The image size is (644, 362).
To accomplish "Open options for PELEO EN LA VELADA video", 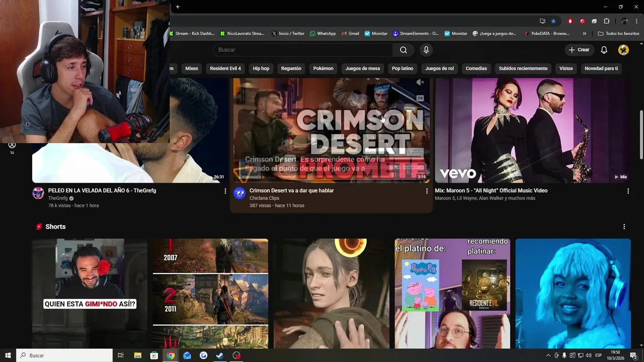I will [225, 191].
